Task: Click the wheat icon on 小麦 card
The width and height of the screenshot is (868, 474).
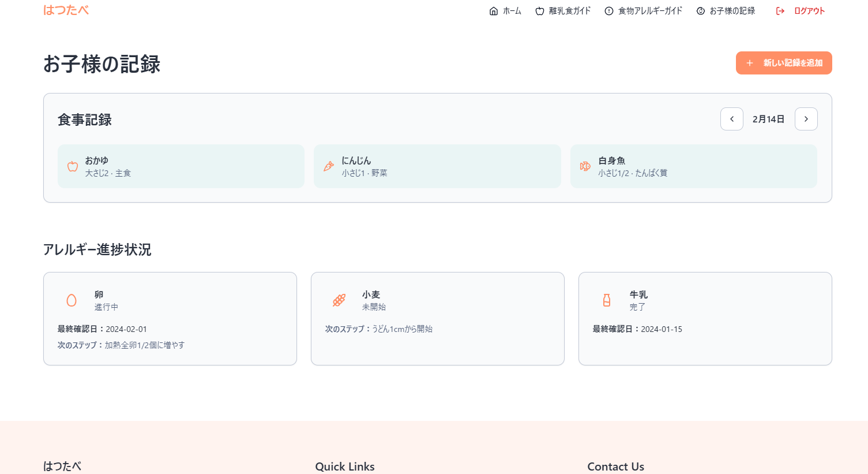Action: point(339,300)
